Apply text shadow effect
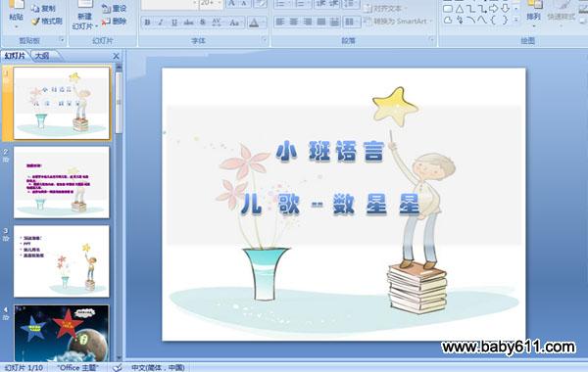 coord(203,23)
